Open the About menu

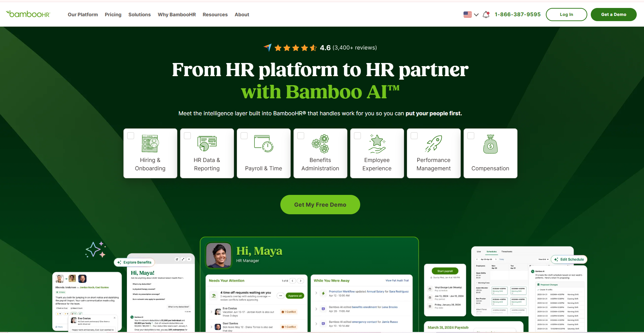242,15
